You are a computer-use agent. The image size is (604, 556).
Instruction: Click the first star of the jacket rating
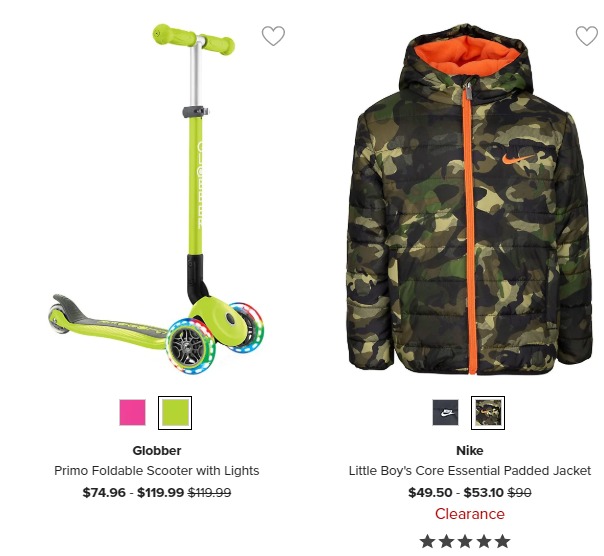pyautogui.click(x=428, y=541)
